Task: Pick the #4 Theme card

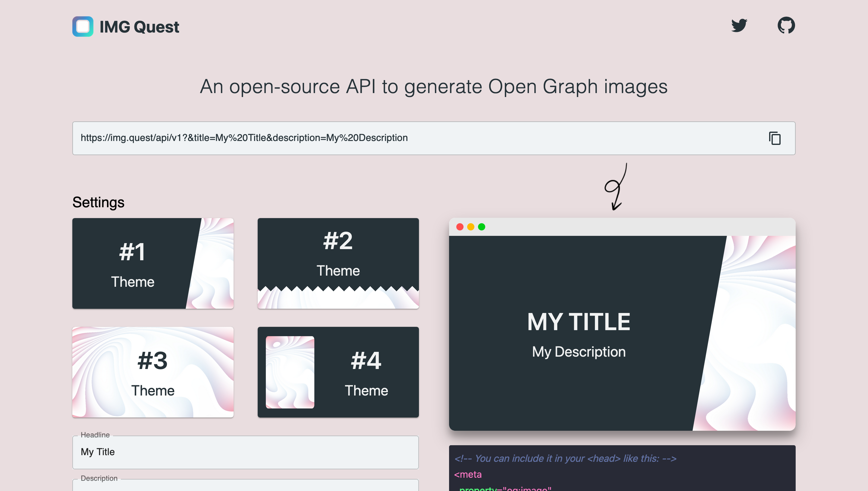Action: coord(338,372)
